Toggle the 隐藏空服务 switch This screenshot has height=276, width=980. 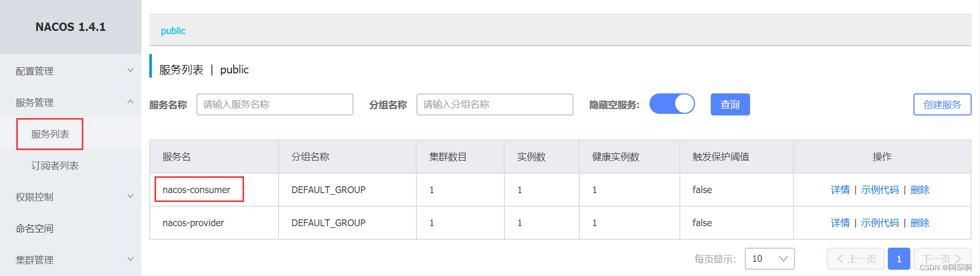672,104
